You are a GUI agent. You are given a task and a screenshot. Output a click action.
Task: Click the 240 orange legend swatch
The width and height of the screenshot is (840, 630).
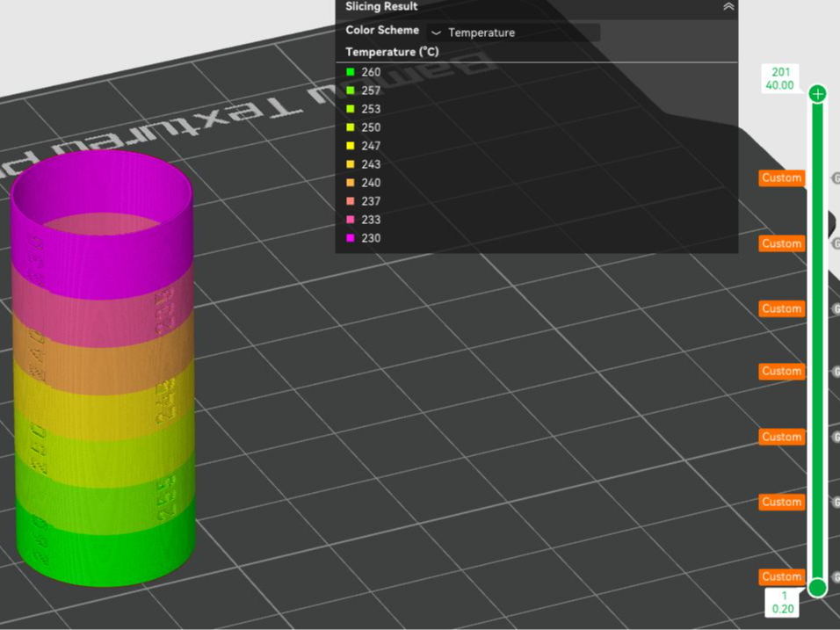click(x=351, y=183)
